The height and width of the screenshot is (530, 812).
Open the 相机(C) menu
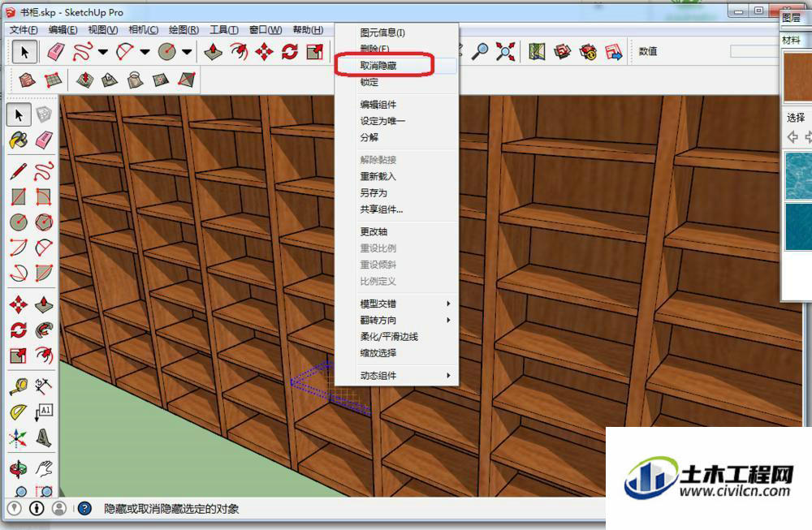pos(144,29)
